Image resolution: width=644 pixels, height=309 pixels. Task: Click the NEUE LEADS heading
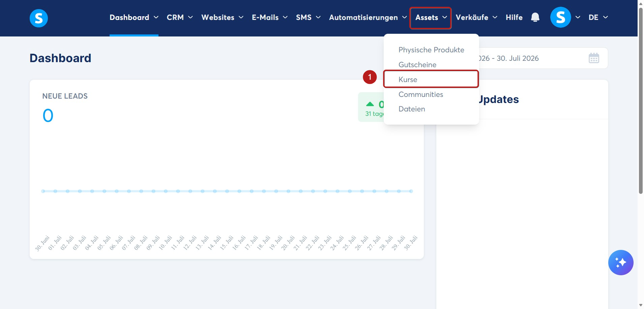click(x=65, y=96)
